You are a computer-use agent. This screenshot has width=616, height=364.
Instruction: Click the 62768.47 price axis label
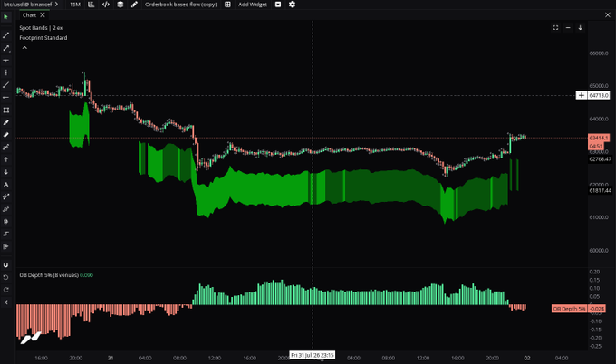pos(600,159)
